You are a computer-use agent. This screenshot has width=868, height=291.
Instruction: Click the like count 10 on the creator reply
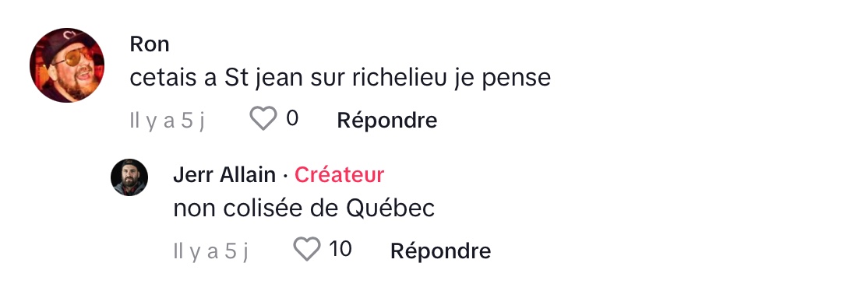tap(340, 249)
